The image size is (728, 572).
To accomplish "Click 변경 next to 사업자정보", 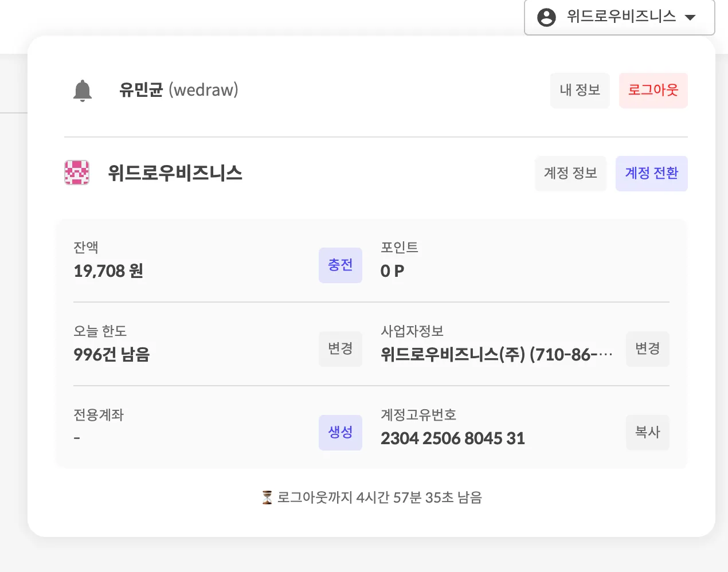I will coord(647,348).
